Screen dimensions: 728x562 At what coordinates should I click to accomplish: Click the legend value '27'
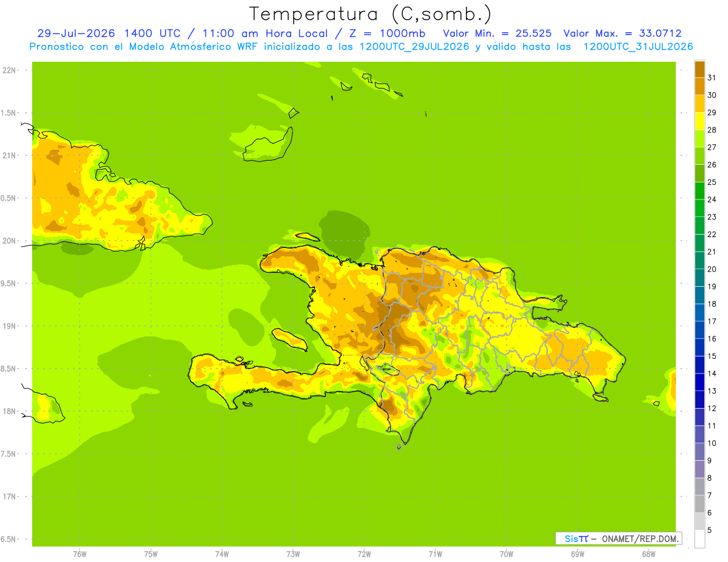(x=712, y=147)
